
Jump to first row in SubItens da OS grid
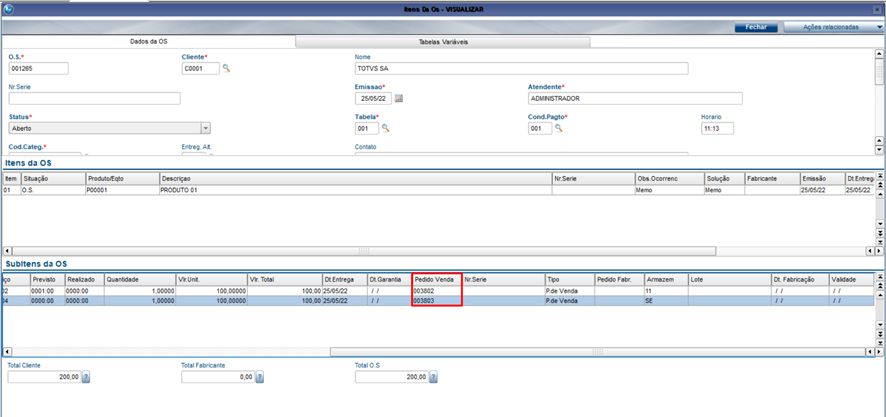(879, 277)
